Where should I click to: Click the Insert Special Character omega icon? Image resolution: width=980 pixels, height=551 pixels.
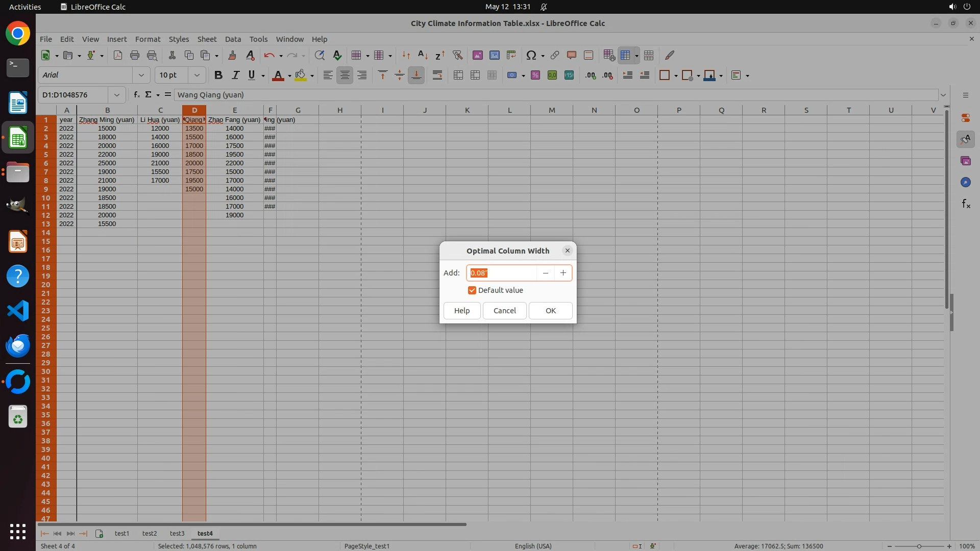(x=531, y=55)
